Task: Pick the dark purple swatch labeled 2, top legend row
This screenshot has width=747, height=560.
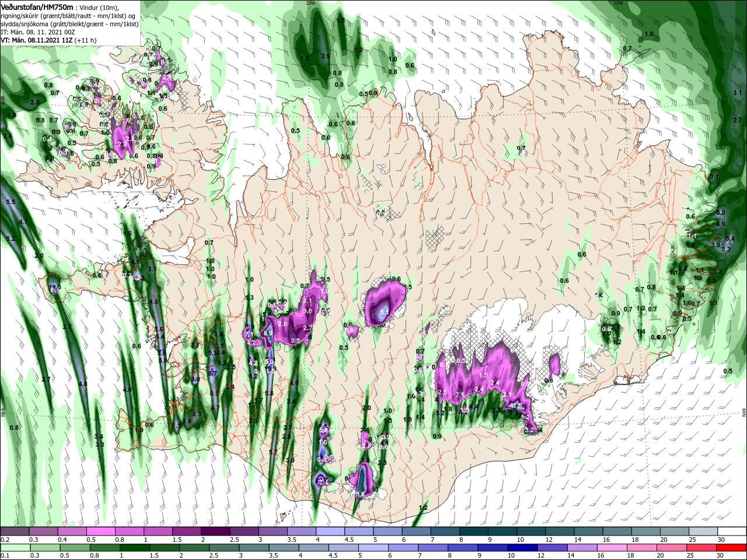Action: (x=215, y=531)
